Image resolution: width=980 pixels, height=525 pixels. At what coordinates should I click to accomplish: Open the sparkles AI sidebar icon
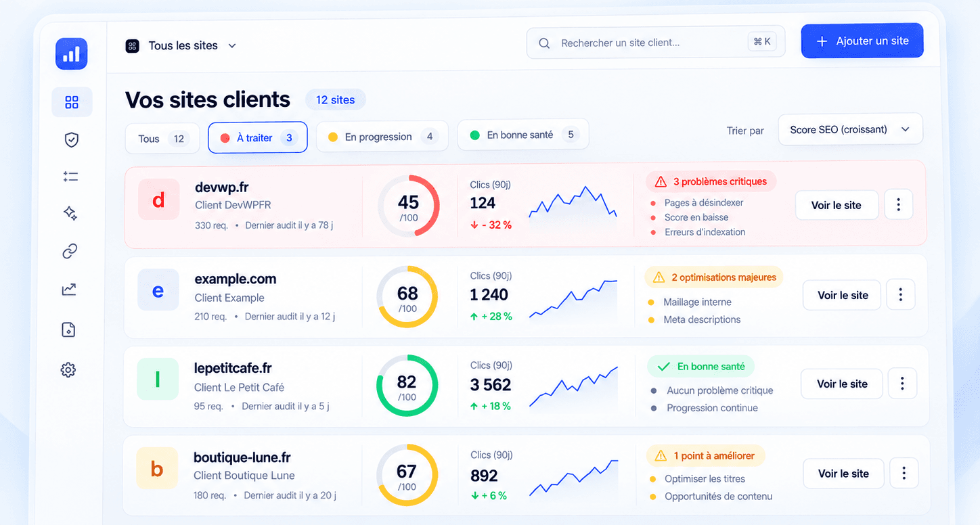click(x=70, y=213)
